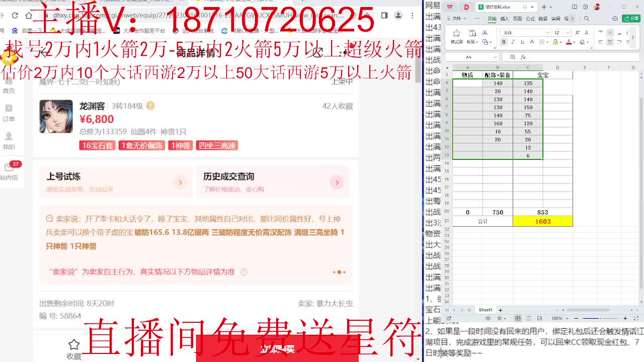This screenshot has width=644, height=362.
Task: Open 历史成交查询 card
Action: (x=272, y=182)
